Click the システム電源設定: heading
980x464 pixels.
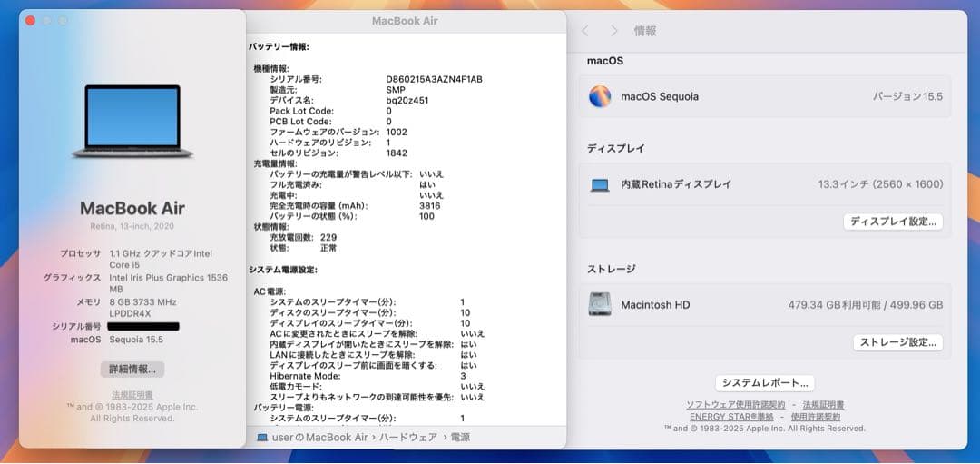283,271
